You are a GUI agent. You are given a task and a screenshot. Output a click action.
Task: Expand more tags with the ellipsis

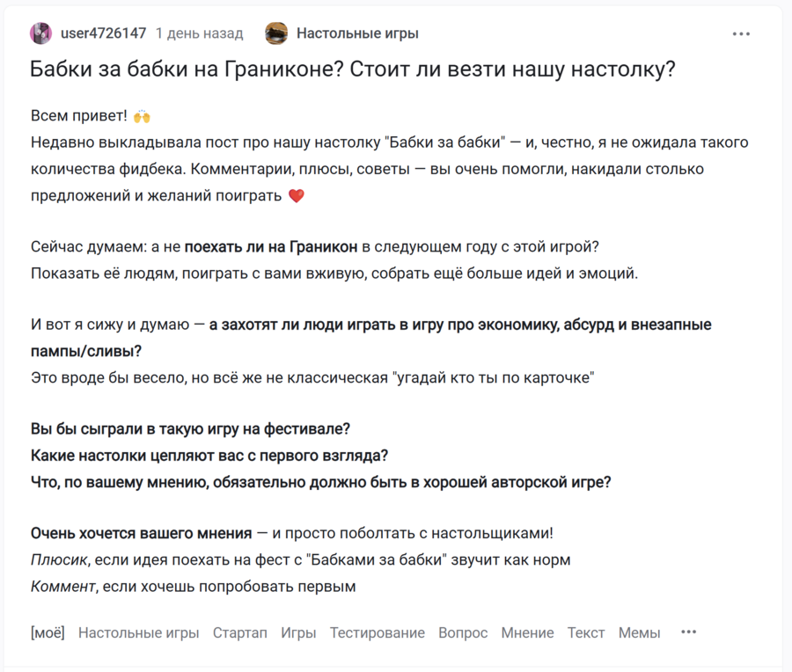(688, 632)
